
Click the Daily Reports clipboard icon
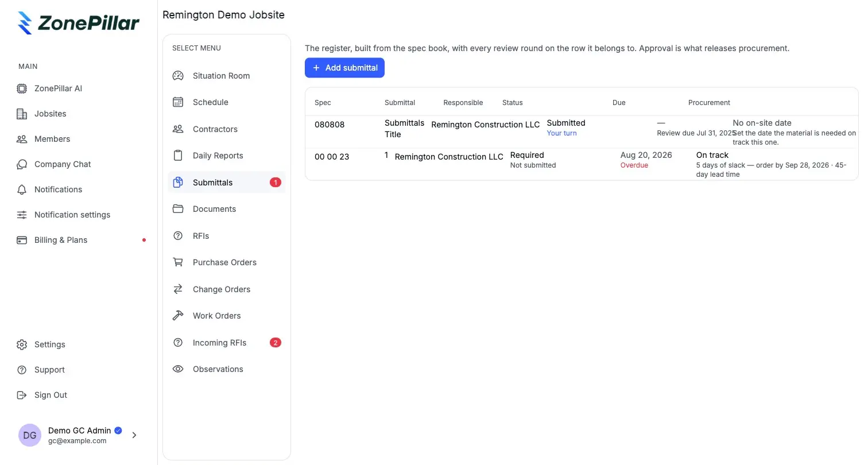pyautogui.click(x=178, y=156)
